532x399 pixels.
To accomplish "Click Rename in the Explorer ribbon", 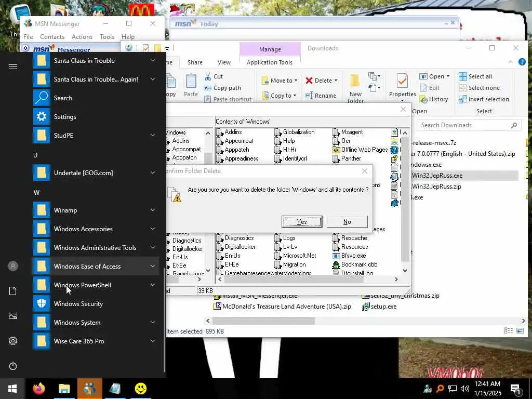I will (321, 96).
